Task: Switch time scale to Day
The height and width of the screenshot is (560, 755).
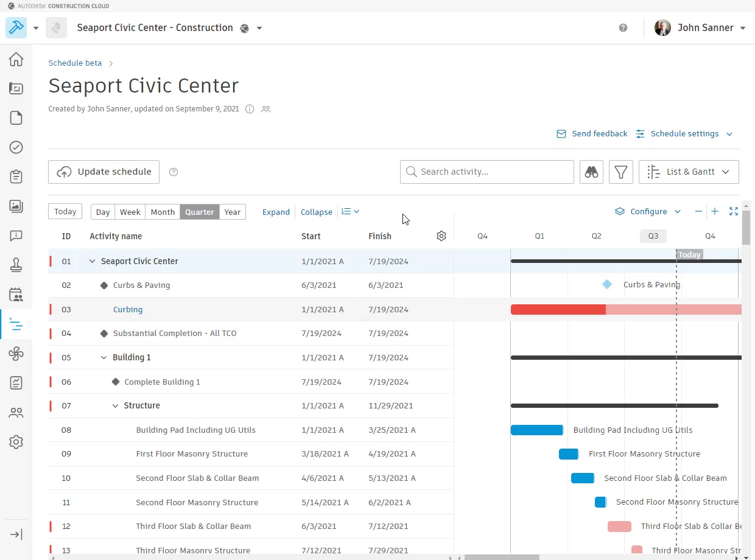Action: point(103,212)
